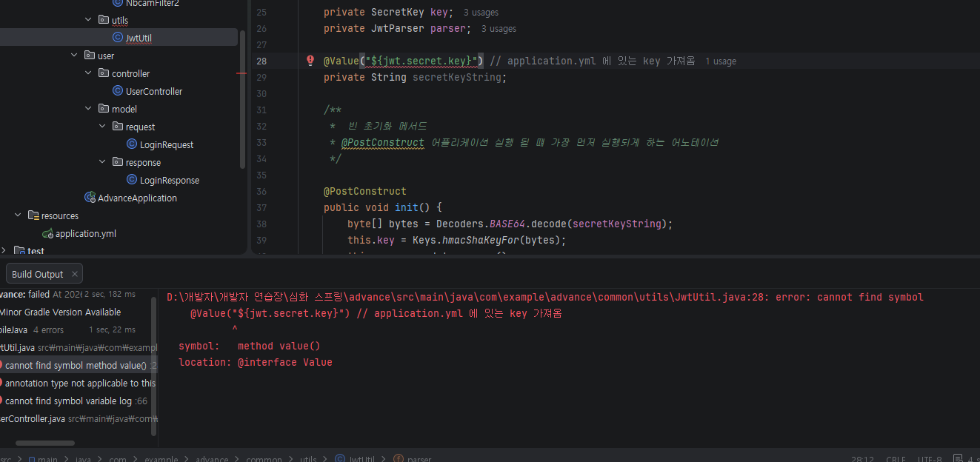Expand the test folder
The image size is (980, 462).
click(x=4, y=251)
